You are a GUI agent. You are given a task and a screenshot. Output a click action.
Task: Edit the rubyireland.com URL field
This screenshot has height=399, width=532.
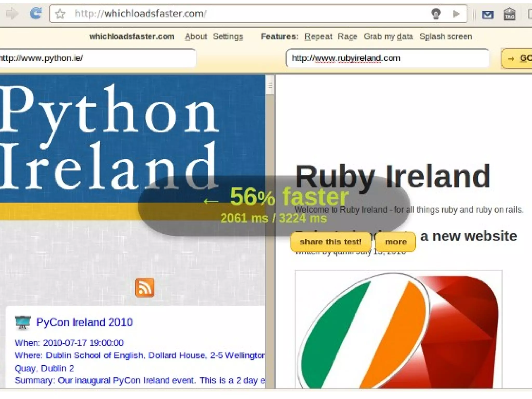click(x=388, y=58)
